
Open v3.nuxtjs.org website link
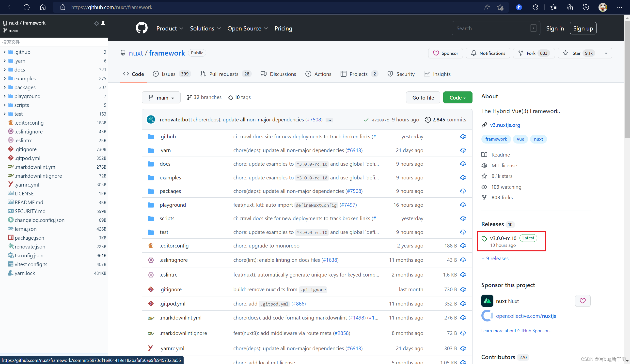click(x=505, y=125)
